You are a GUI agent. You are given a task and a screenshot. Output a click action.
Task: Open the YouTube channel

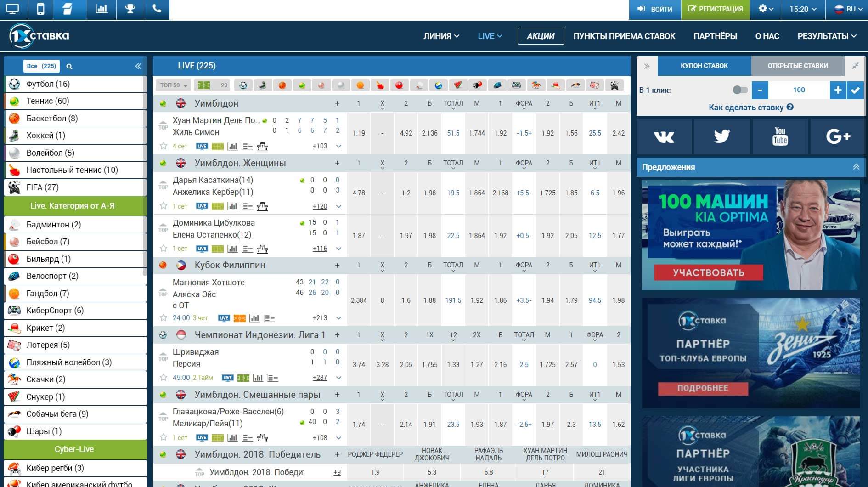(780, 136)
